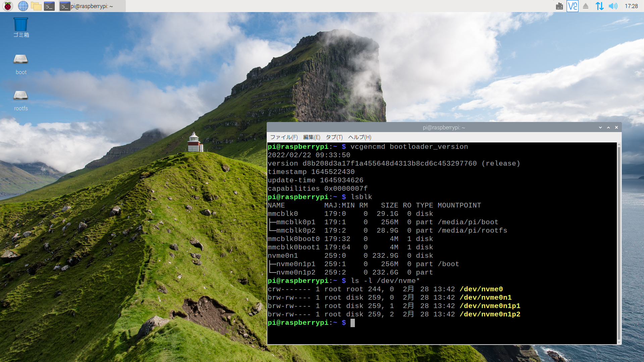Click the keyboard layout indicator in the tray
This screenshot has width=644, height=362.
click(559, 6)
